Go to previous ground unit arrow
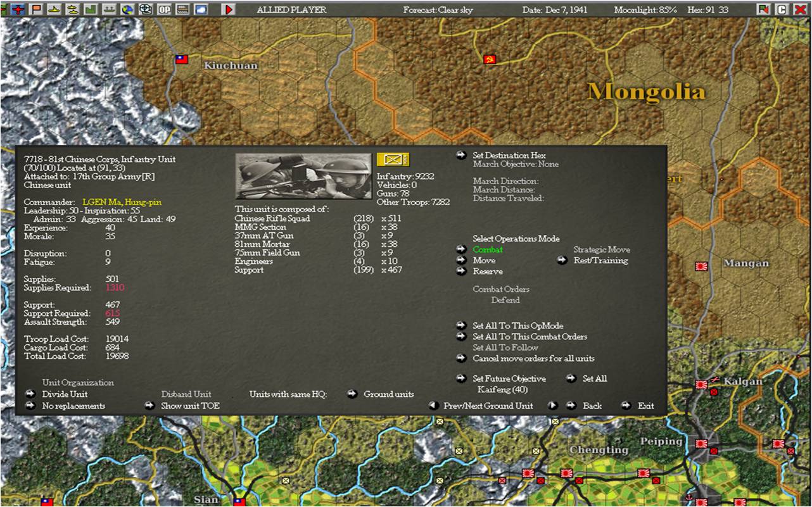This screenshot has height=507, width=812. pyautogui.click(x=433, y=406)
